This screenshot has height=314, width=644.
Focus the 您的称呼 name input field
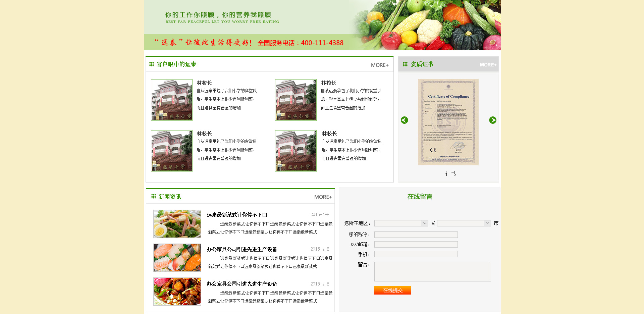[x=416, y=235]
